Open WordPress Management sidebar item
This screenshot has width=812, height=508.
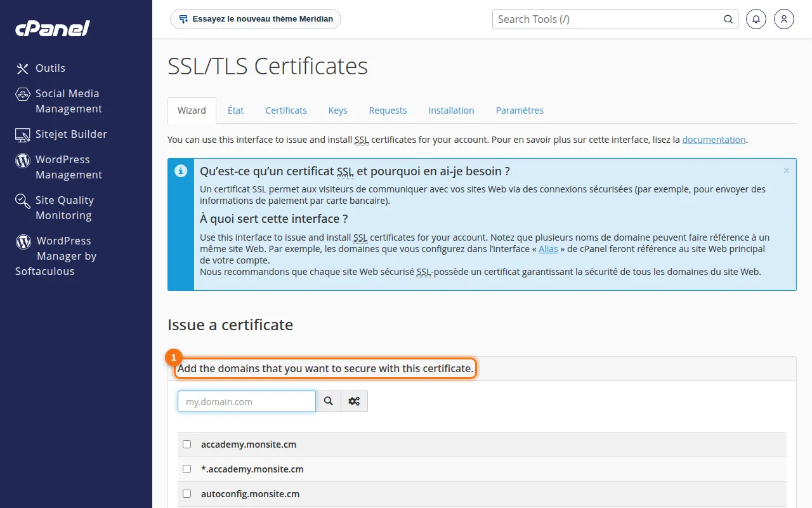coord(58,167)
